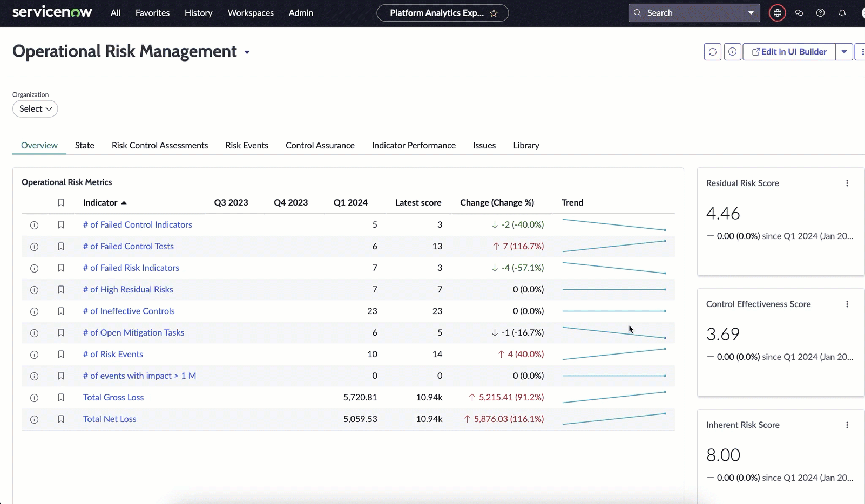The height and width of the screenshot is (504, 865).
Task: Bookmark # of Failed Risk Indicators row
Action: click(x=61, y=268)
